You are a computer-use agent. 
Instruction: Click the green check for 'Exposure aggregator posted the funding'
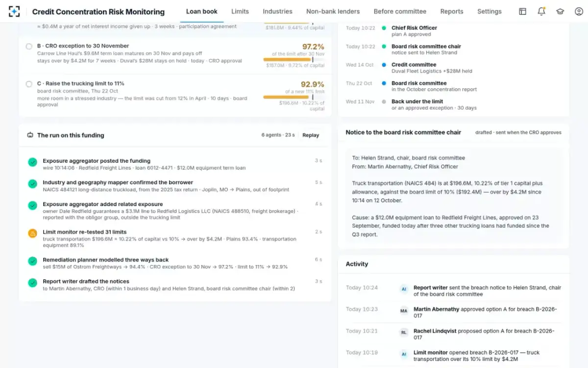(x=32, y=162)
